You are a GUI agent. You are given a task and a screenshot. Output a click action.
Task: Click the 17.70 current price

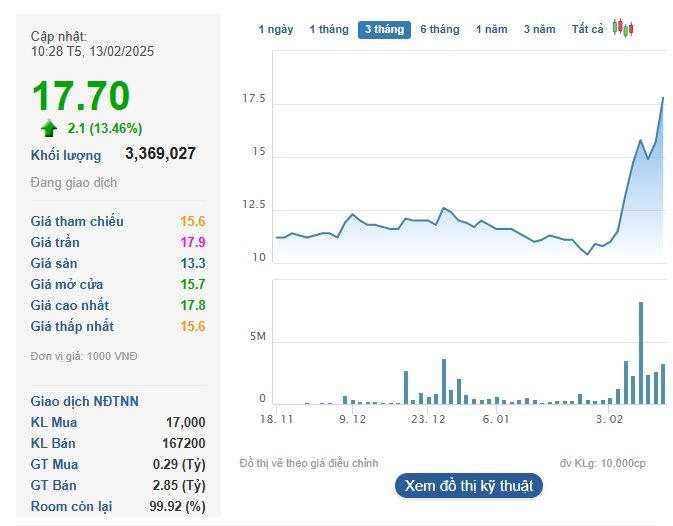(x=81, y=96)
